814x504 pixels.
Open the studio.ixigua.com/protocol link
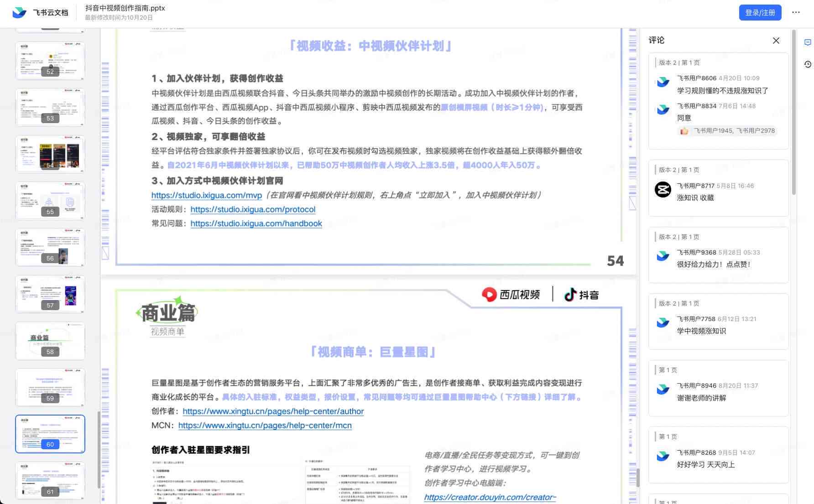coord(253,209)
